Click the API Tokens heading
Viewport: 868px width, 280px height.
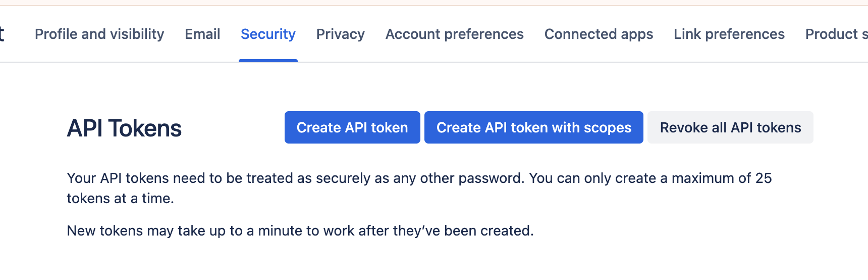click(124, 128)
